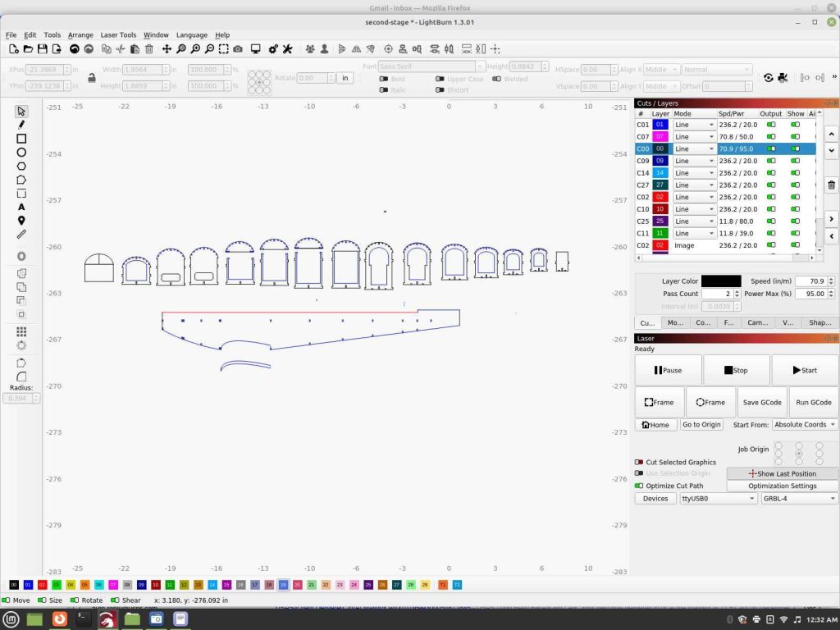The width and height of the screenshot is (840, 630).
Task: Toggle Output switch for layer C07
Action: click(x=770, y=137)
